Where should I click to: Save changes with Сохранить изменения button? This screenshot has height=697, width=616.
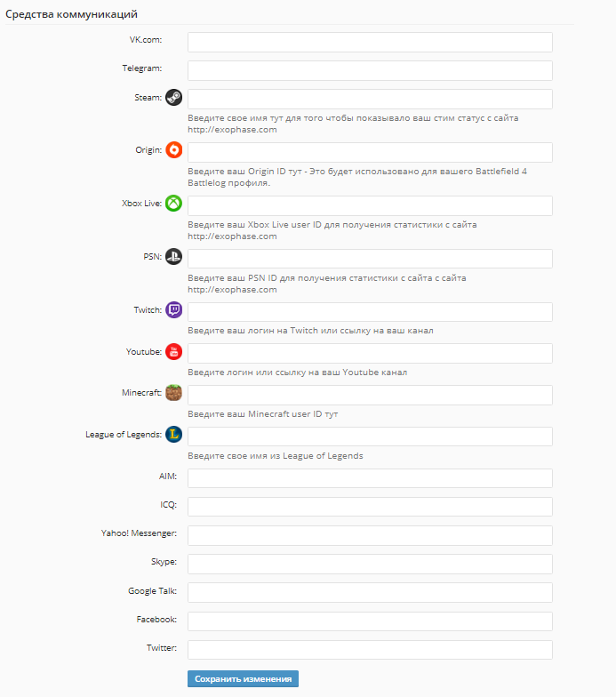coord(244,679)
